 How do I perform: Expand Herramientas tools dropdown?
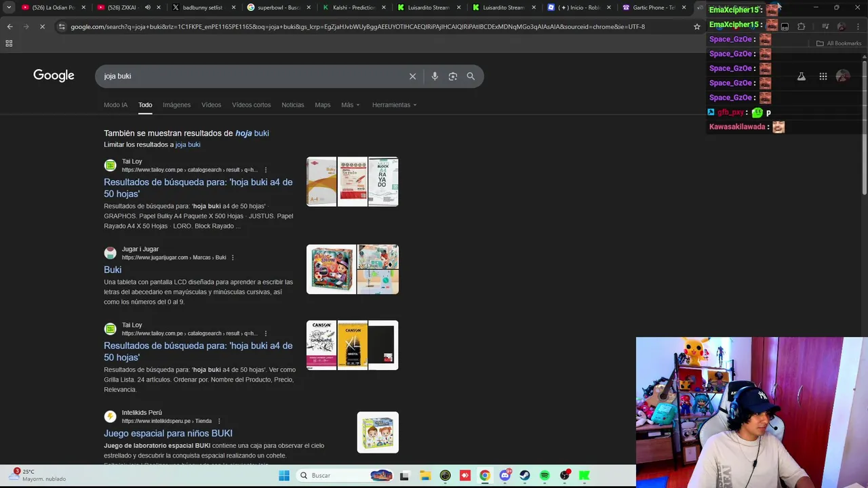click(x=395, y=105)
